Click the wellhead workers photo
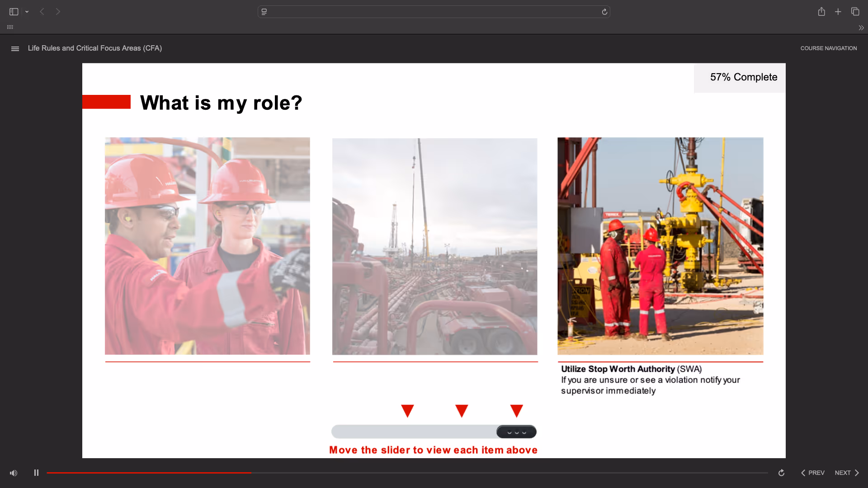 pos(660,246)
